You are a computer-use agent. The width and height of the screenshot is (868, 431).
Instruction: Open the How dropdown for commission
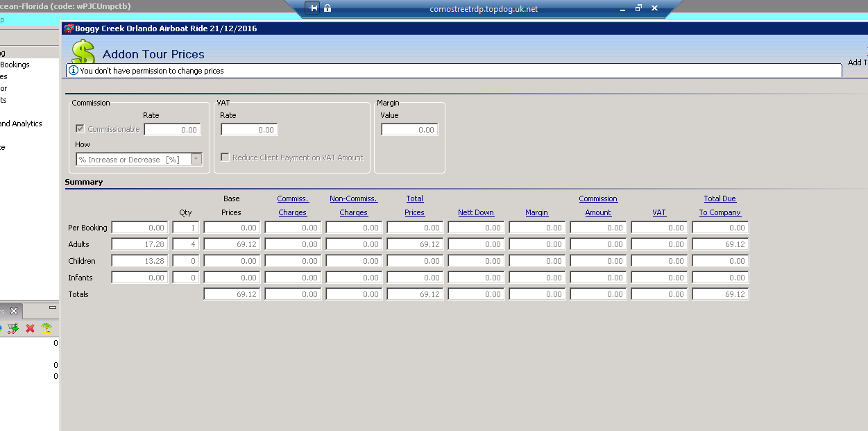pyautogui.click(x=196, y=159)
